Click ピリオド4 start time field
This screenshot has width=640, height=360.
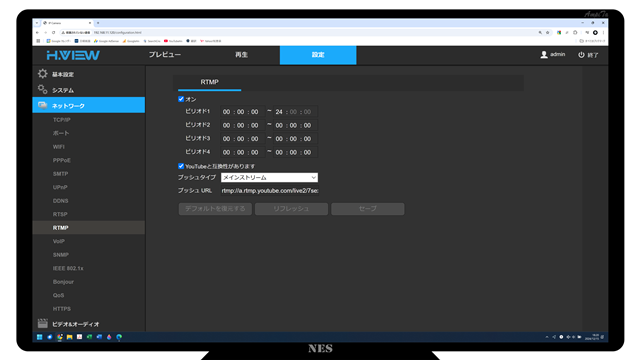pyautogui.click(x=242, y=152)
